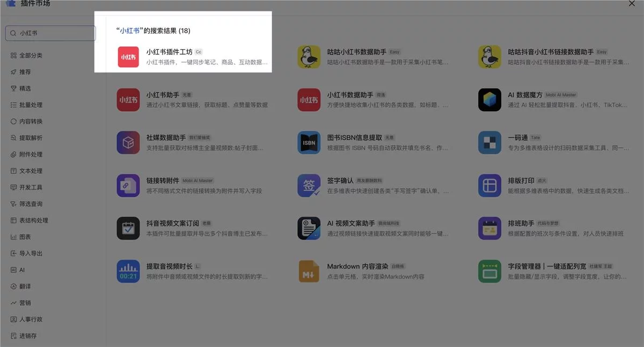Click the 图书ISBN信息提取 ISBN icon
644x347 pixels.
click(309, 143)
